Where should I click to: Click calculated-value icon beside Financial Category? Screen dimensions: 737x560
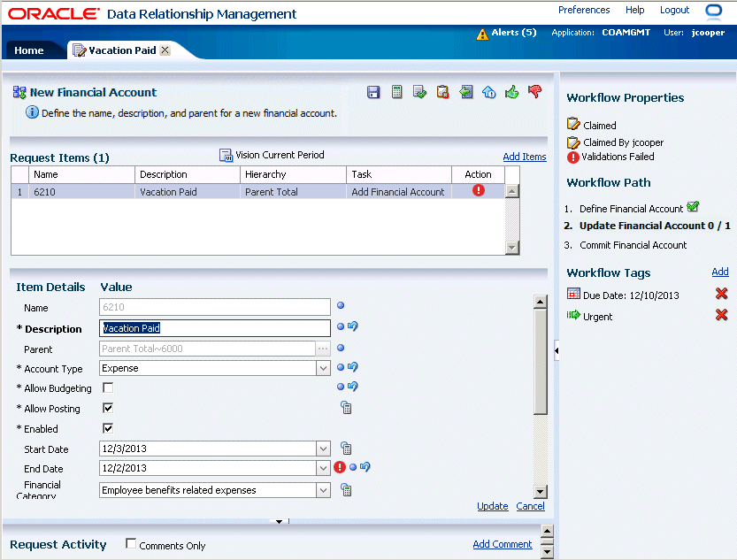click(x=347, y=490)
